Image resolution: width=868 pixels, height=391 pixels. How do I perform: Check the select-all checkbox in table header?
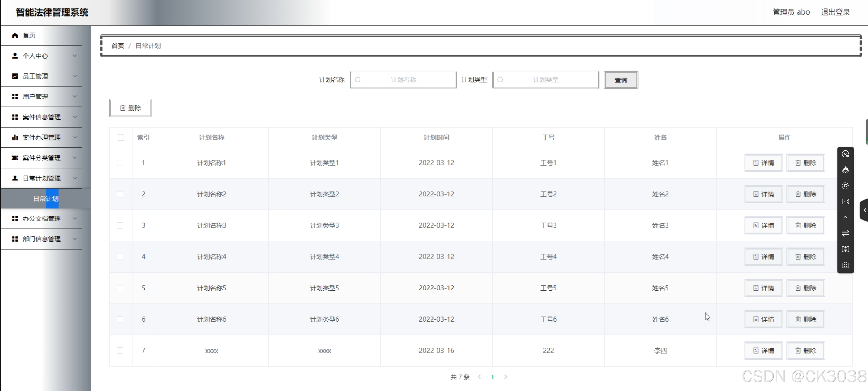click(x=121, y=137)
